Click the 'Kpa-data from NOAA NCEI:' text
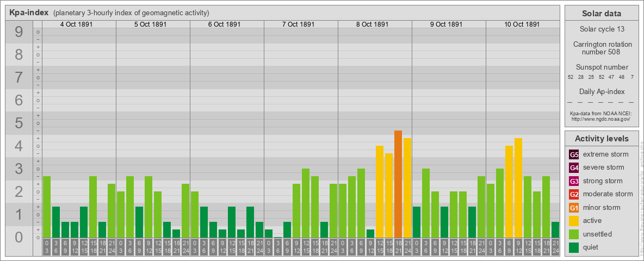Viewport: 644px width, 261px height. (602, 113)
